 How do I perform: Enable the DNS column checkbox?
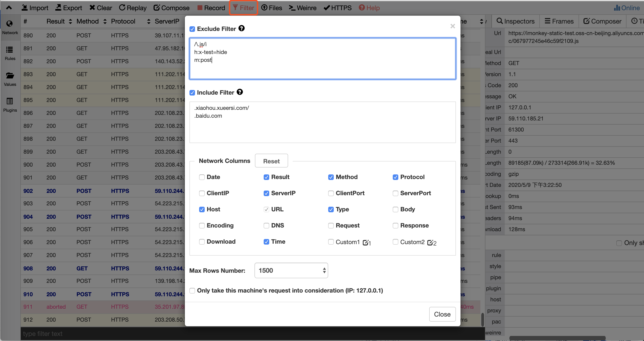pyautogui.click(x=266, y=225)
